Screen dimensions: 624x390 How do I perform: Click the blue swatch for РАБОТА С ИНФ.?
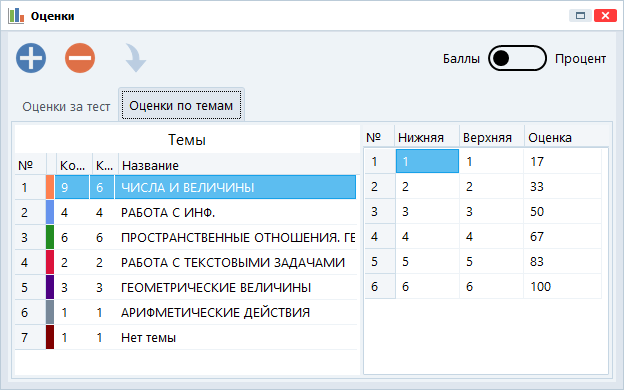[50, 212]
